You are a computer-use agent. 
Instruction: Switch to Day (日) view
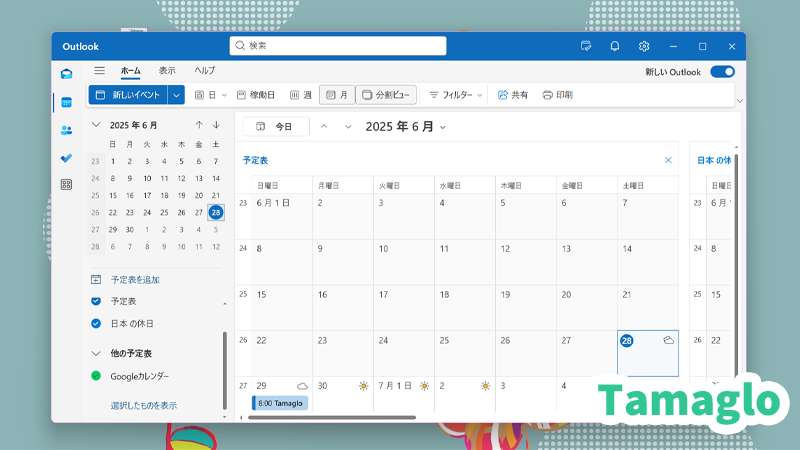206,95
